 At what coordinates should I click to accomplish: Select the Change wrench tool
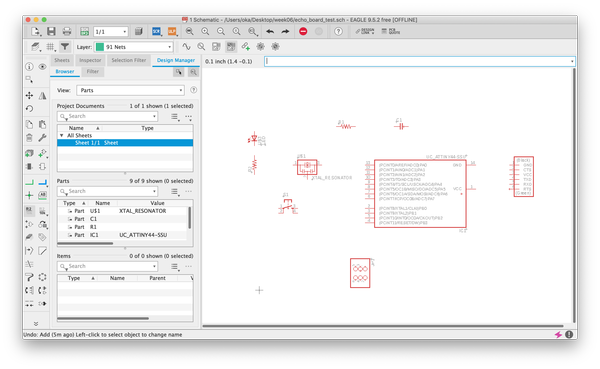click(42, 137)
